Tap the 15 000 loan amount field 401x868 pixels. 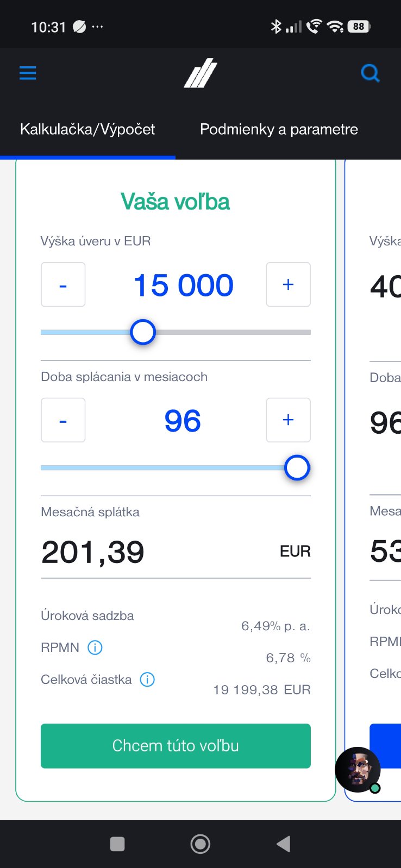click(x=183, y=286)
